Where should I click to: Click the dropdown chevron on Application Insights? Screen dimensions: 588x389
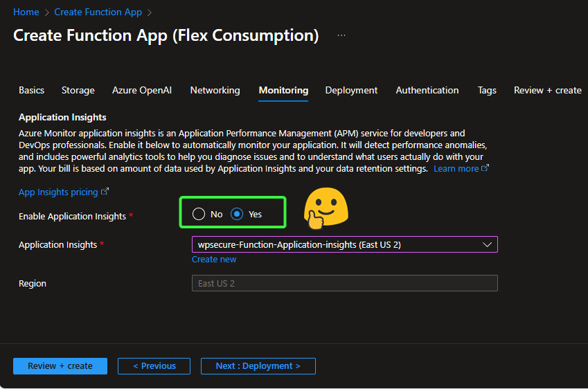487,244
